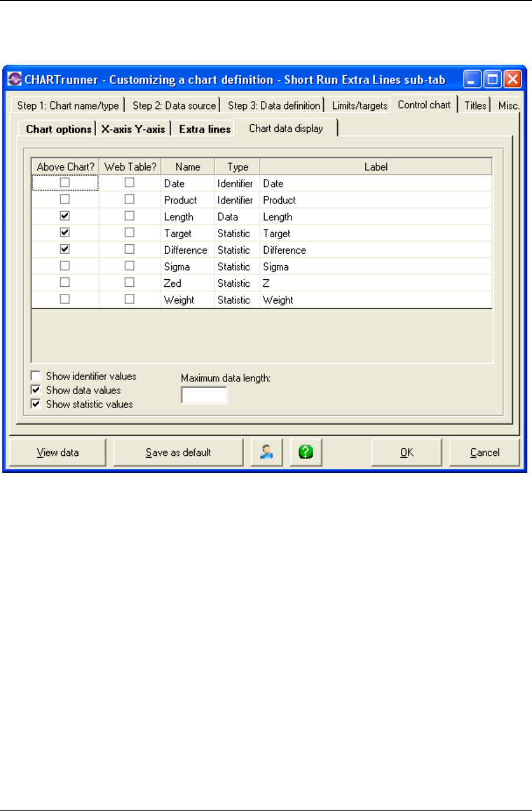Switch to Step 1: Chart name/type tab
Image resolution: width=532 pixels, height=811 pixels.
(68, 106)
